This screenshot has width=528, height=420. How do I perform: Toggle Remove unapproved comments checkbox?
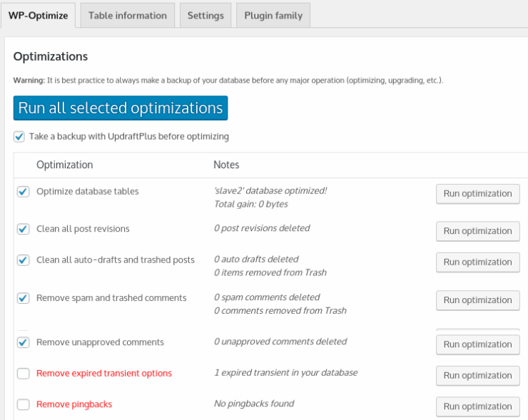pos(24,342)
